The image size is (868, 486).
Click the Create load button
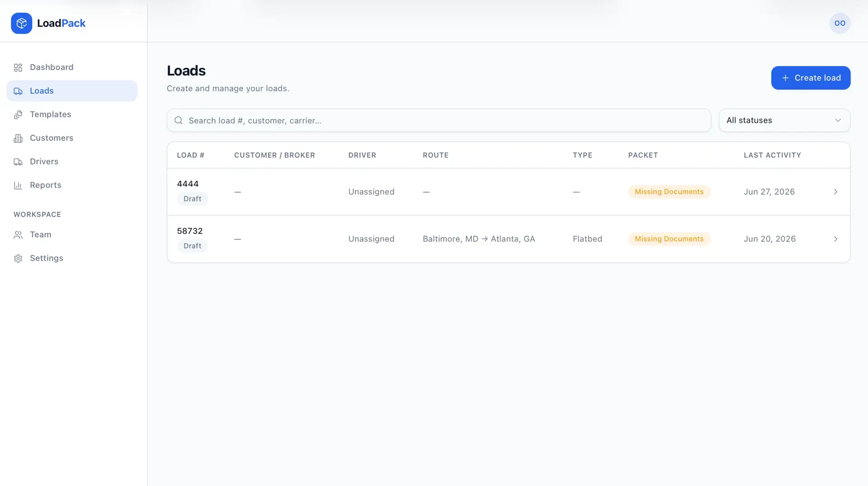click(x=811, y=78)
